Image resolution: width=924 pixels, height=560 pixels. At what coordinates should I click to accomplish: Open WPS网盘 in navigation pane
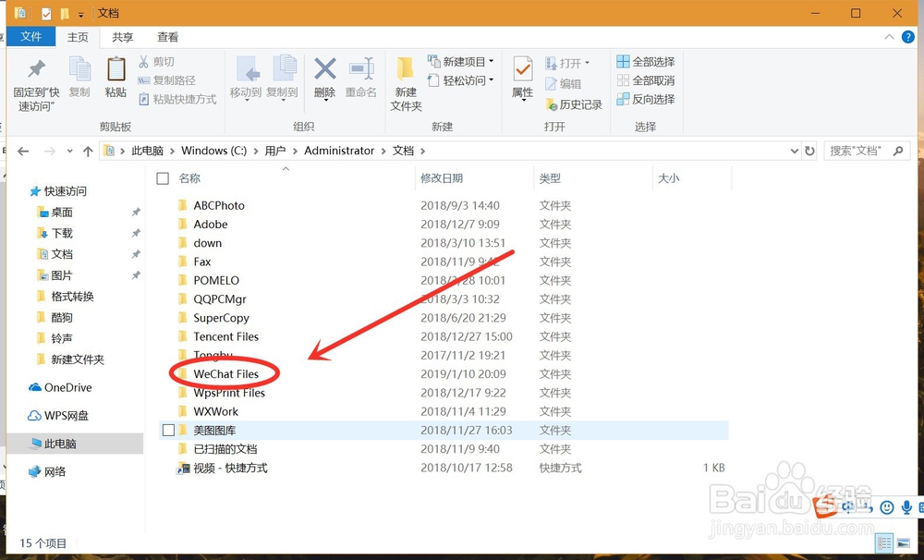[x=66, y=416]
